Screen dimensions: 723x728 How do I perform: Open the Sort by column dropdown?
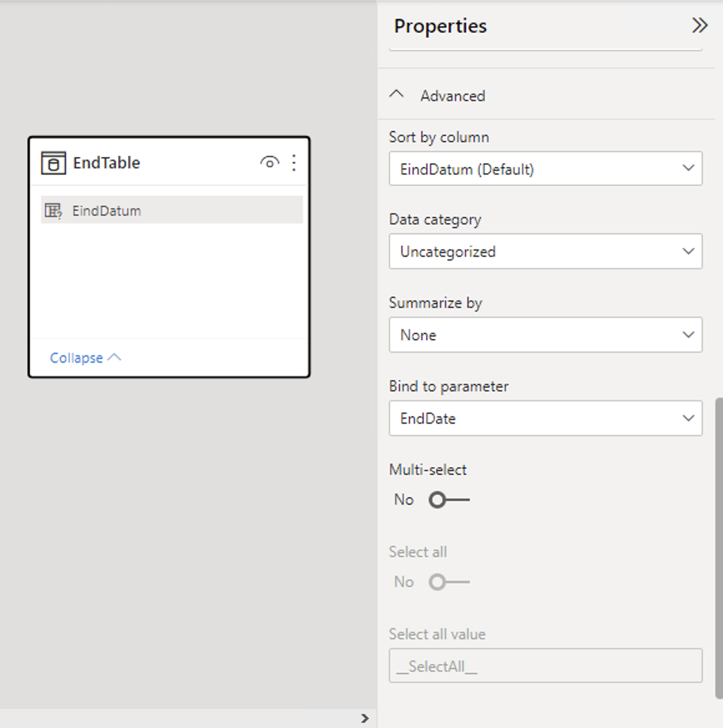(545, 168)
